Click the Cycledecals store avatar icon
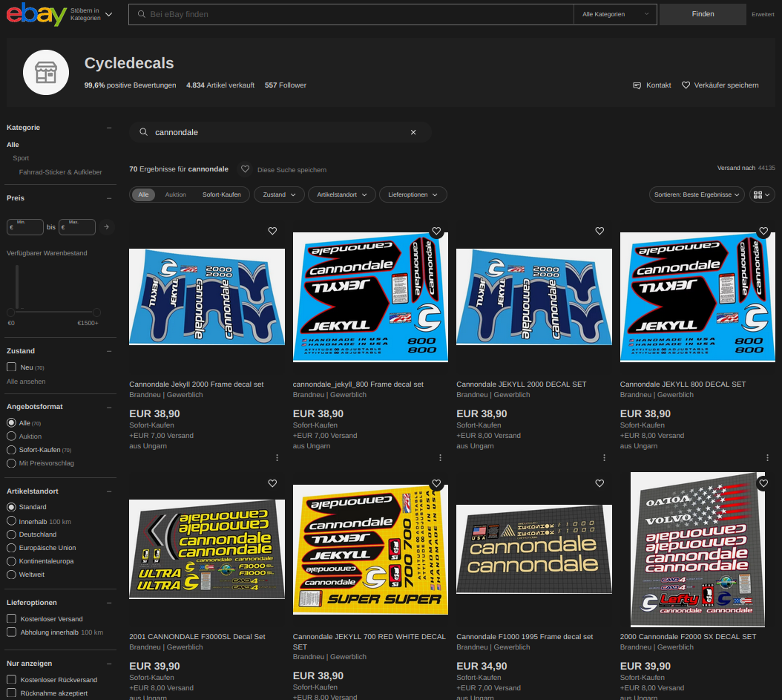Screen dimensions: 782x700 point(46,72)
